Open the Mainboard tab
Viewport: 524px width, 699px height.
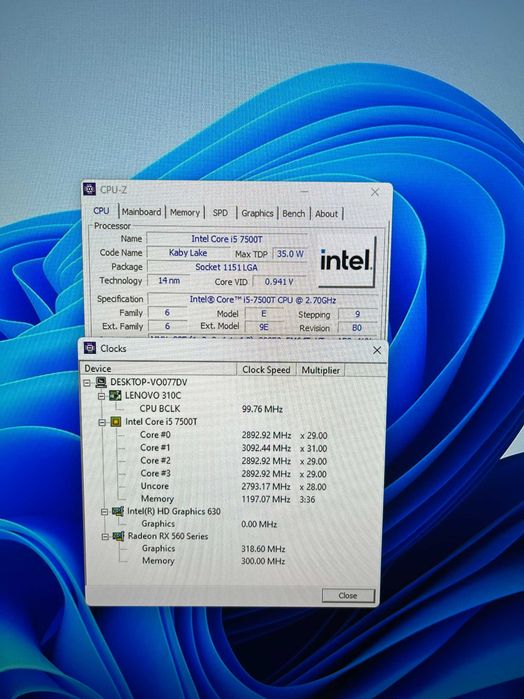pos(141,212)
